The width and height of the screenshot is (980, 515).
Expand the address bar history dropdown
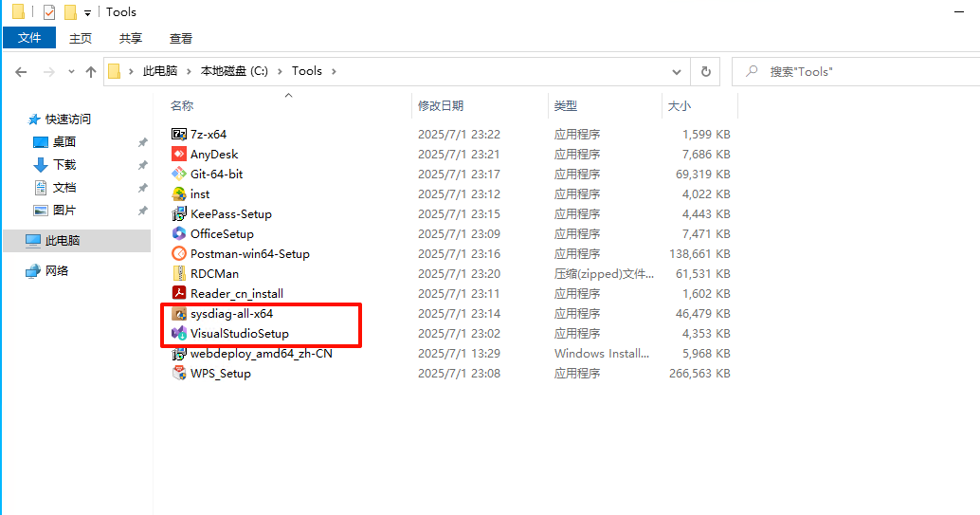677,72
